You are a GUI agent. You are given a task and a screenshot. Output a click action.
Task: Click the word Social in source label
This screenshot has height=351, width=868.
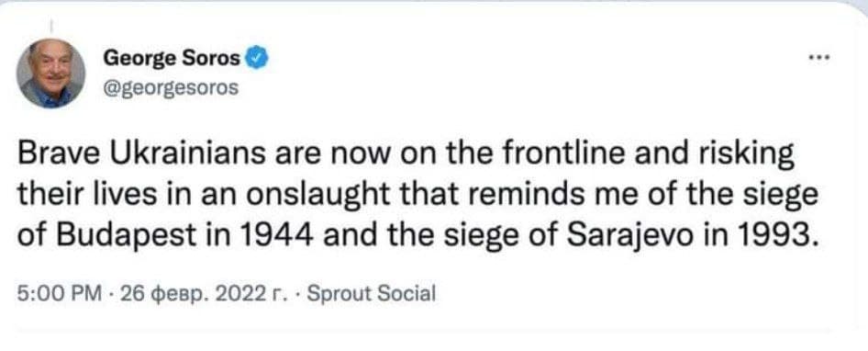(406, 293)
